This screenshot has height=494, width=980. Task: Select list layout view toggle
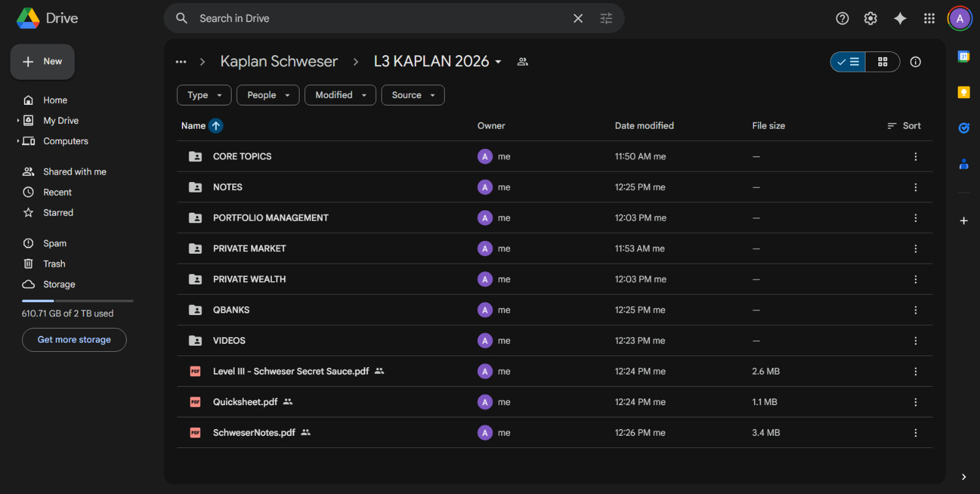(x=848, y=62)
